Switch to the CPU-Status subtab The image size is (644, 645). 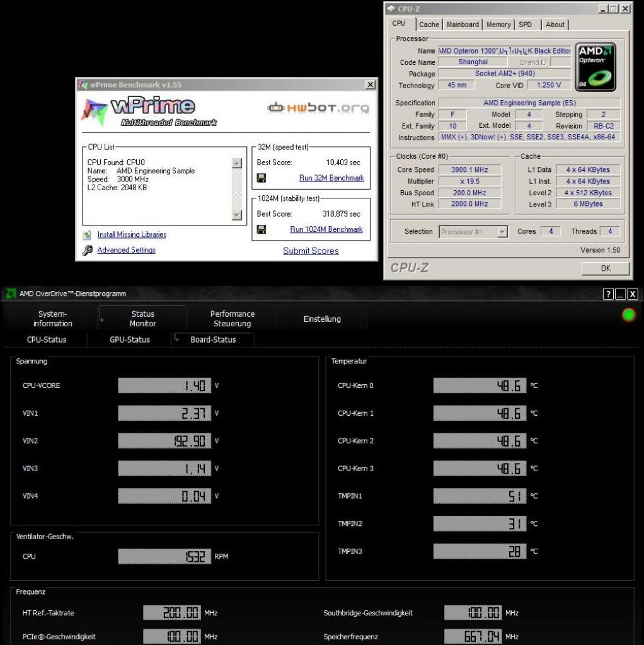point(47,340)
